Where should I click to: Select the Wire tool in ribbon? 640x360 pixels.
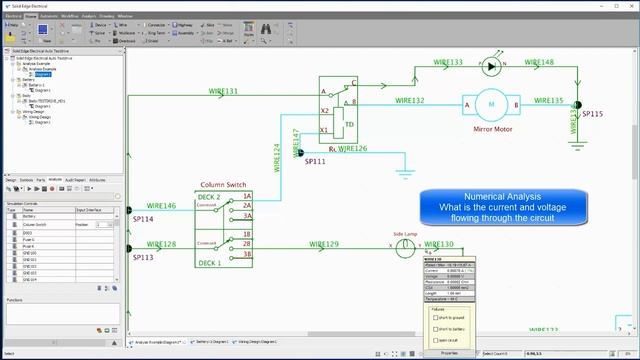(120, 25)
